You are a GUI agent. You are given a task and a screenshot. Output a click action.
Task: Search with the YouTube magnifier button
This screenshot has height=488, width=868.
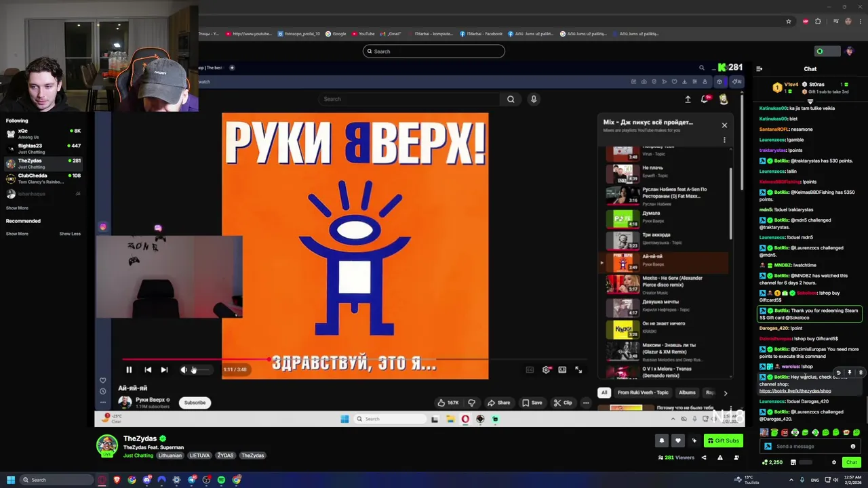511,99
